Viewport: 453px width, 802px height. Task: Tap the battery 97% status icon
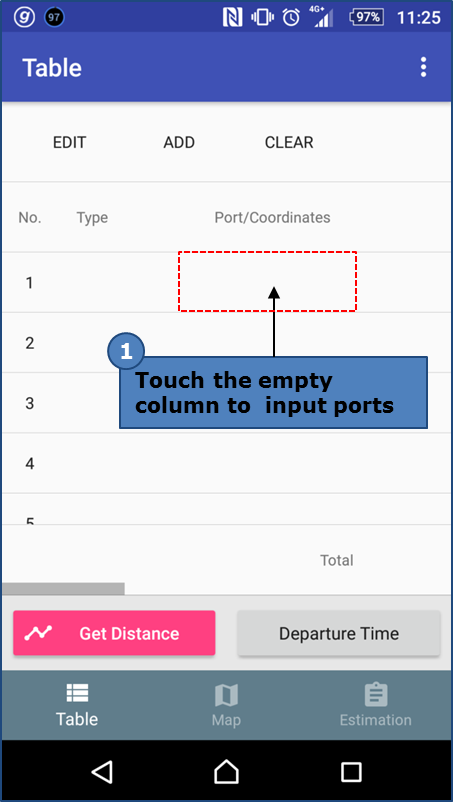(366, 17)
